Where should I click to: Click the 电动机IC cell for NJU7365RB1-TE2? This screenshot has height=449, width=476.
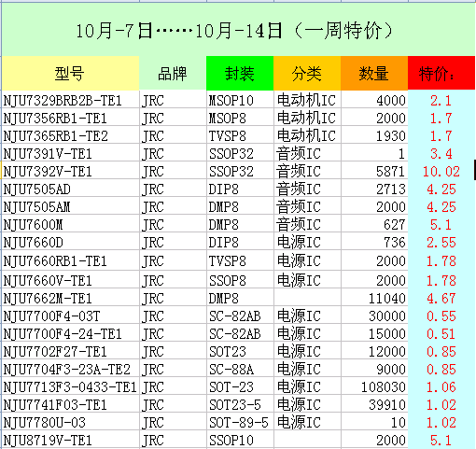tap(307, 135)
